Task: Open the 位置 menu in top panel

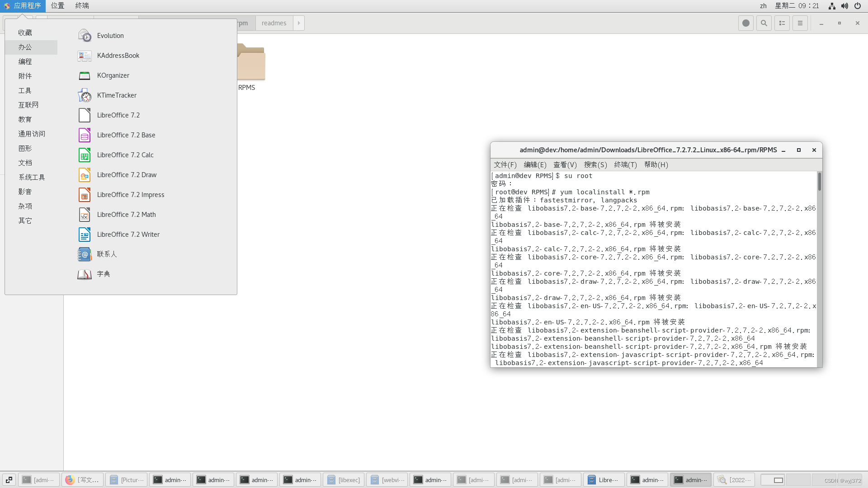Action: [57, 5]
